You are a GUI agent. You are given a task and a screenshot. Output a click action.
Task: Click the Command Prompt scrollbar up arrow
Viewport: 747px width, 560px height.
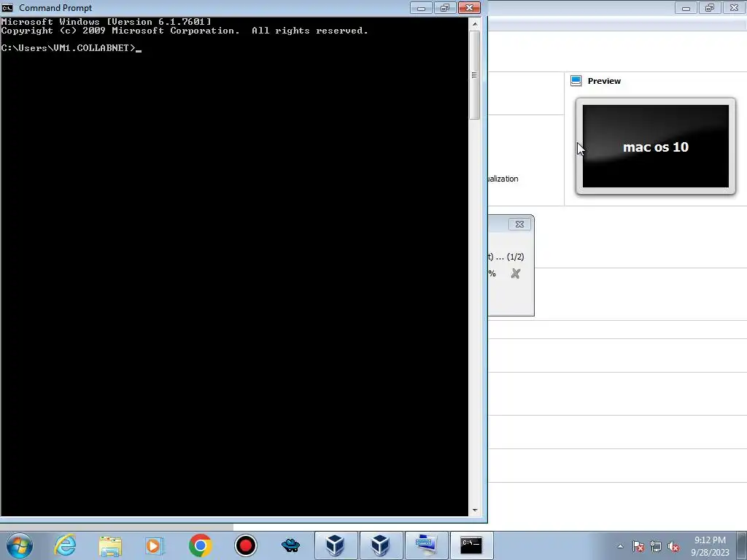[474, 23]
